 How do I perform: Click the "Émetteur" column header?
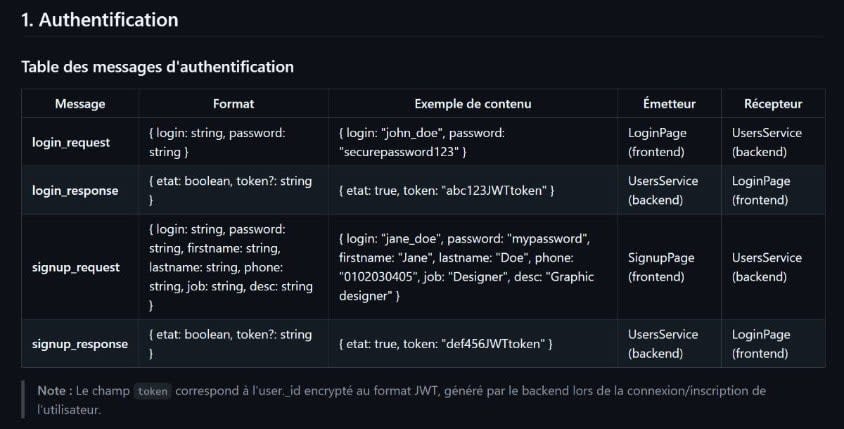[x=669, y=104]
